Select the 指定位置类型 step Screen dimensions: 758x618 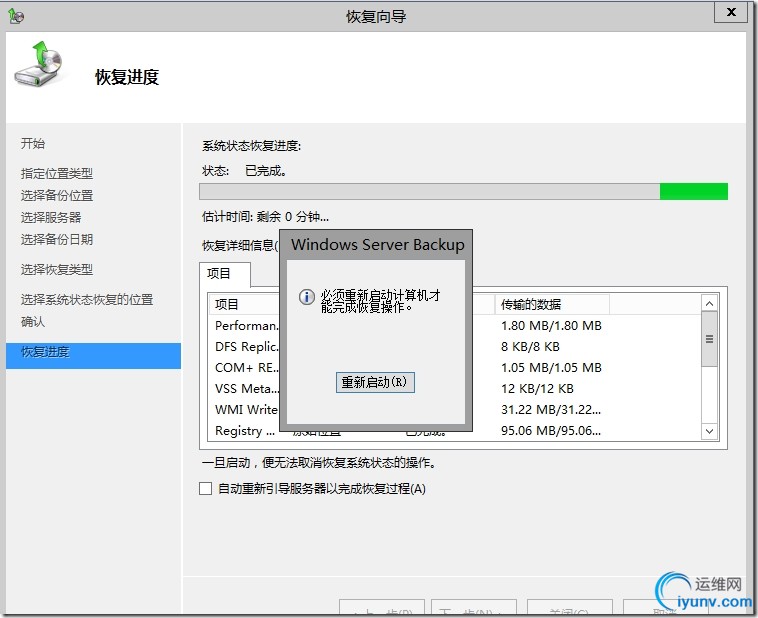[57, 173]
